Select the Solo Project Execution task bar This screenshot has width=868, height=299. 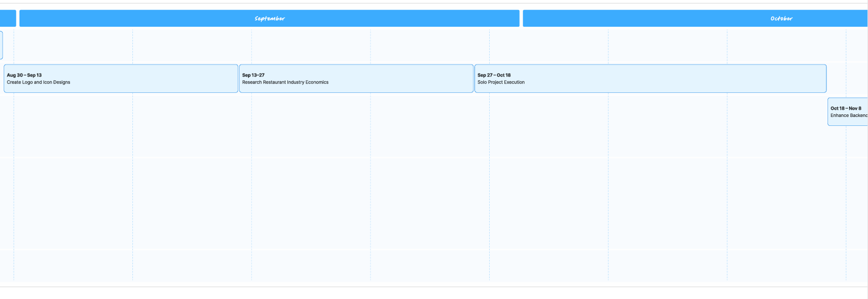click(650, 79)
